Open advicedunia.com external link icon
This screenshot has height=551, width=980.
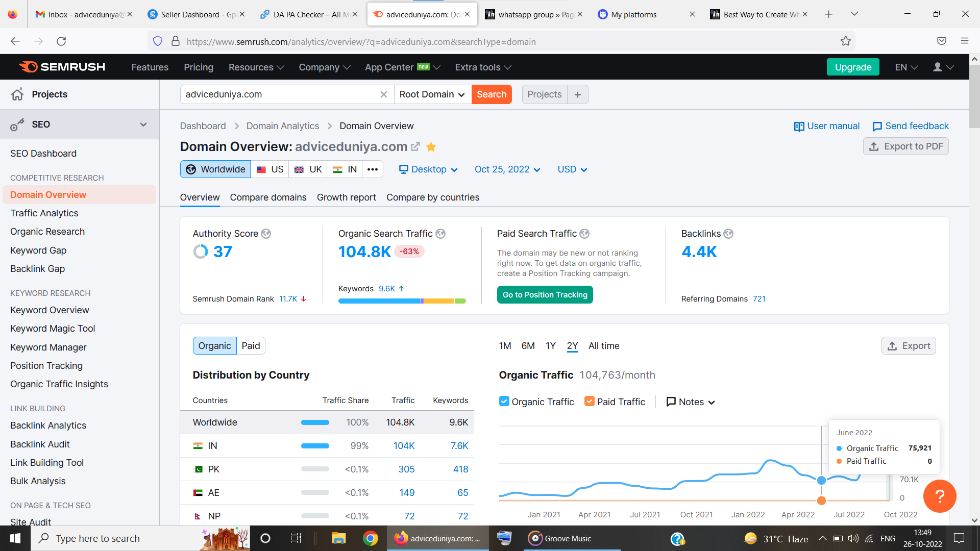(x=415, y=147)
